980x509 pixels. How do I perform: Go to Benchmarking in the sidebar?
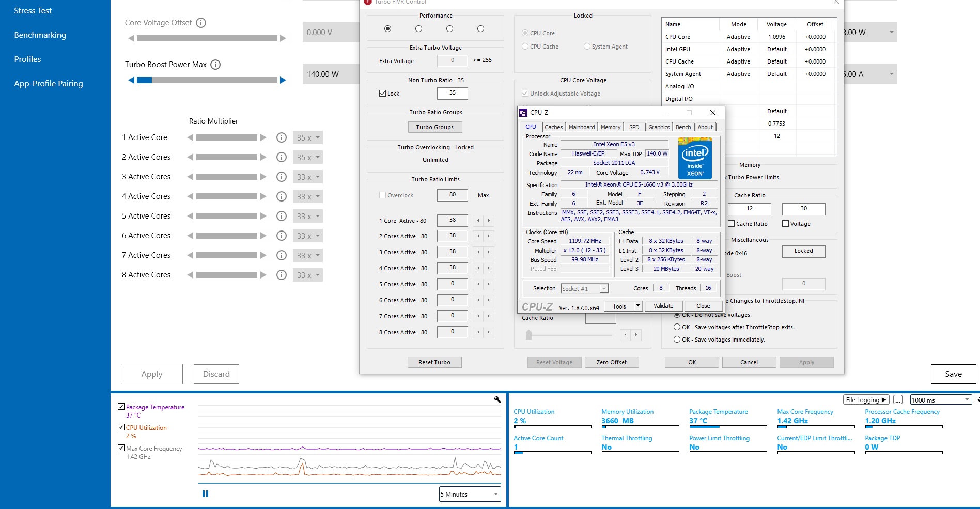[40, 35]
